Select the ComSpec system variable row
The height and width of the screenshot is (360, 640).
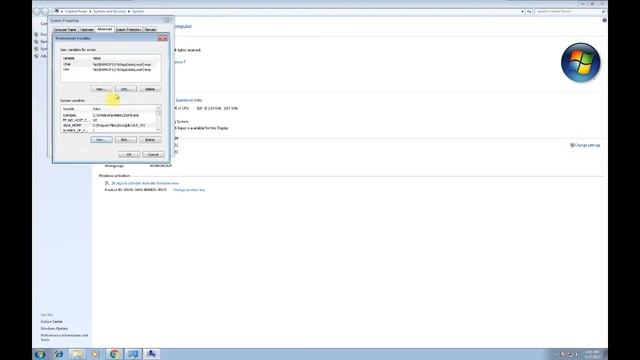tap(108, 116)
